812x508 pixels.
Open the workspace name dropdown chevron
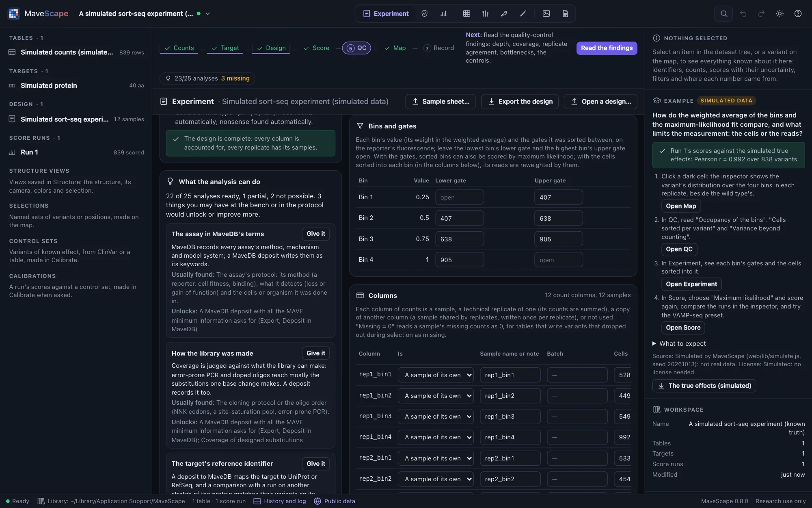pos(208,13)
